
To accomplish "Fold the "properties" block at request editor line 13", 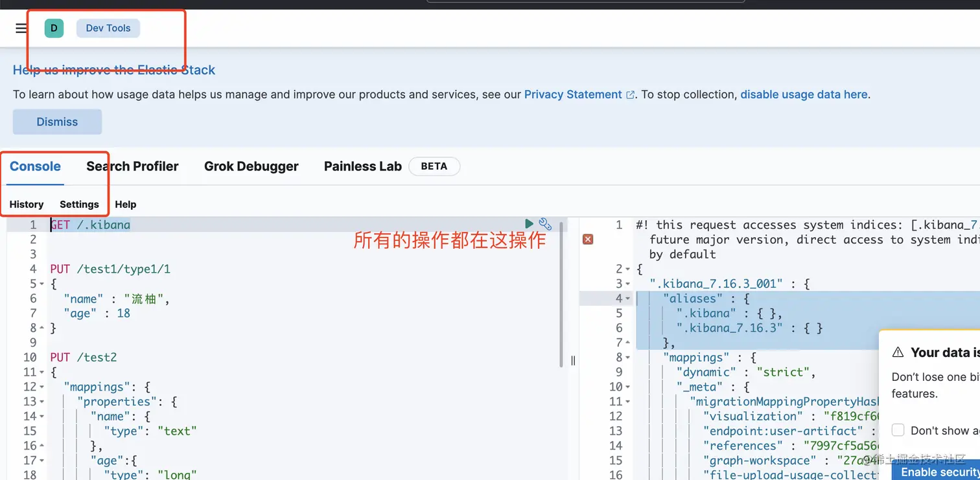I will coord(42,402).
